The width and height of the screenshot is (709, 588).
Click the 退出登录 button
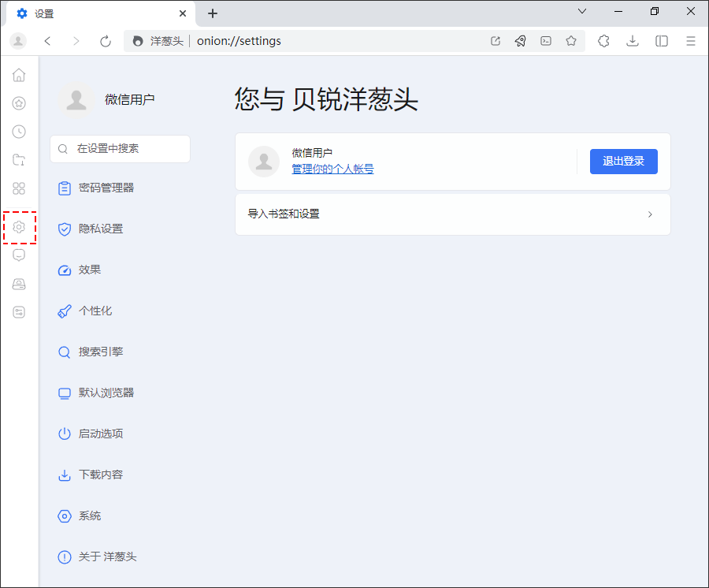(624, 162)
